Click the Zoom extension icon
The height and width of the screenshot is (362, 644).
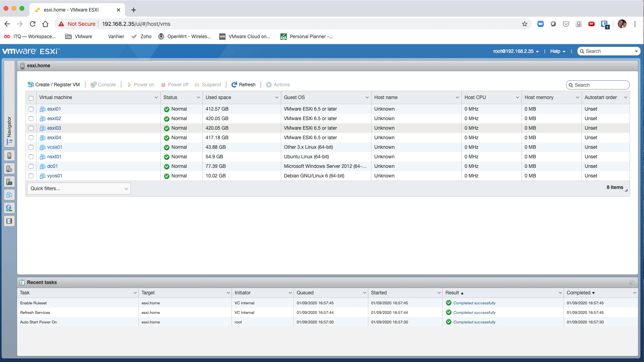pos(540,24)
